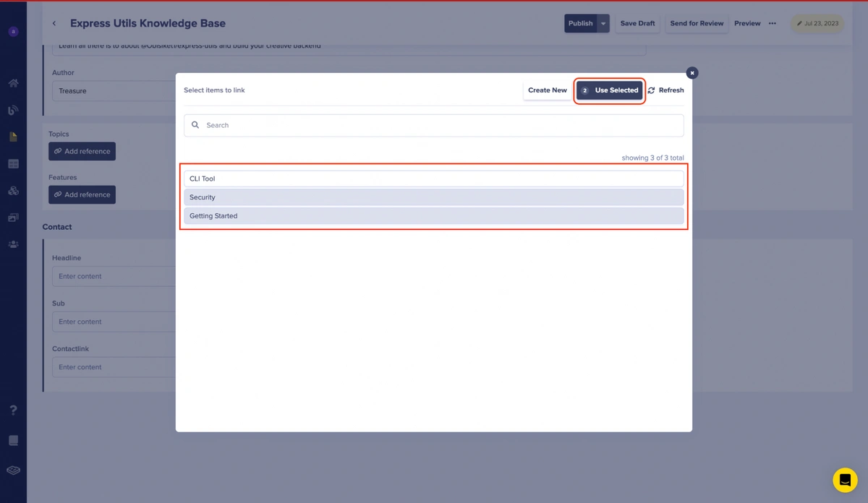Open the three-dots more options menu
The height and width of the screenshot is (503, 868).
coord(773,23)
